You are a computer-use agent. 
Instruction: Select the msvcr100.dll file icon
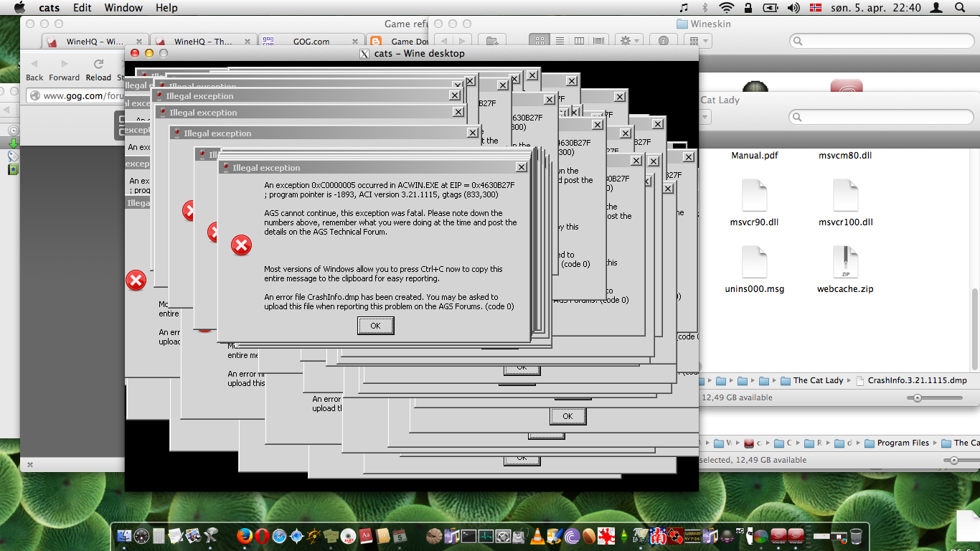(x=846, y=195)
